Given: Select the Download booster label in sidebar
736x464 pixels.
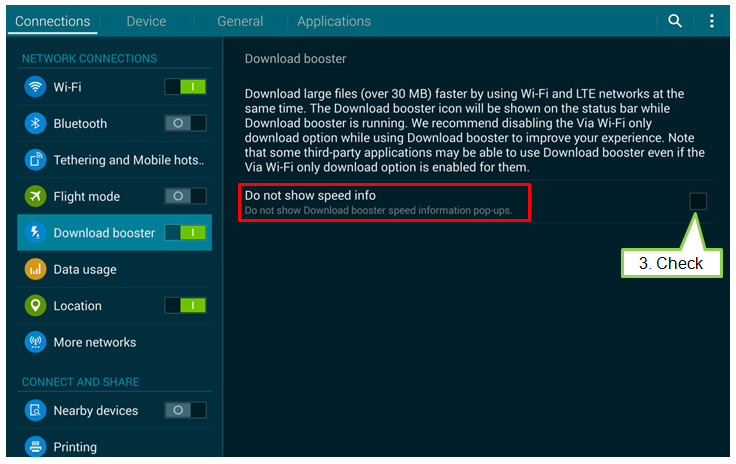Looking at the screenshot, I should pos(104,233).
